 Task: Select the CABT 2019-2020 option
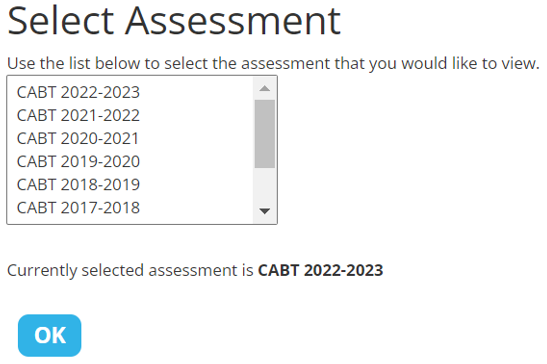pos(130,162)
